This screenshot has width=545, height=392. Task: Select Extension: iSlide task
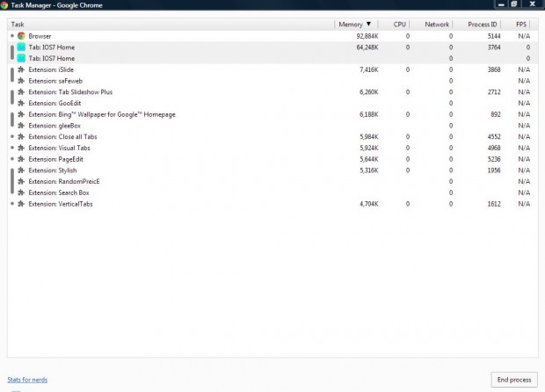pos(272,69)
